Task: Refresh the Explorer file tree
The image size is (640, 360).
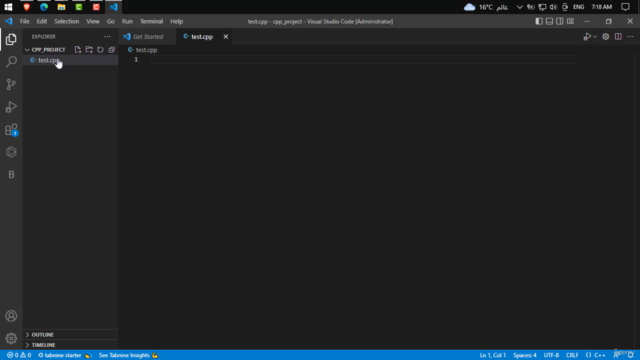Action: pos(100,49)
